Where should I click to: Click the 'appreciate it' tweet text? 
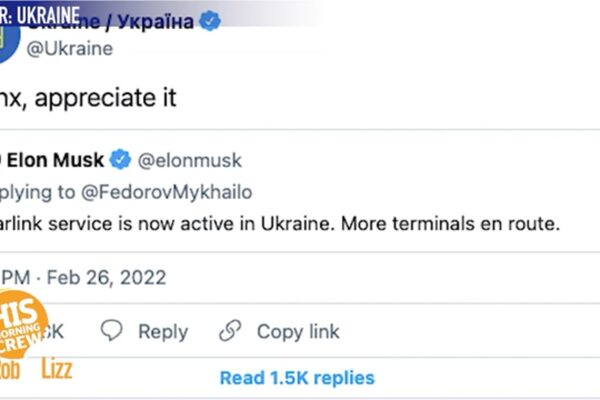106,98
